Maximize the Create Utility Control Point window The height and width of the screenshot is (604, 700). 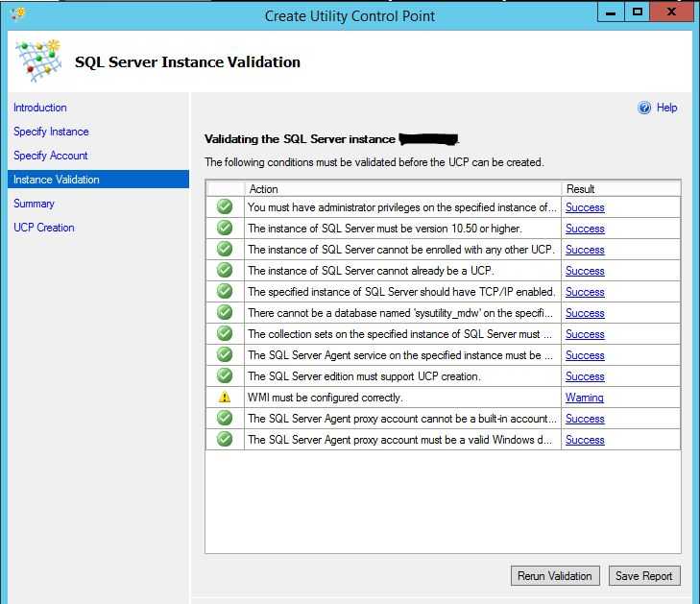coord(637,12)
